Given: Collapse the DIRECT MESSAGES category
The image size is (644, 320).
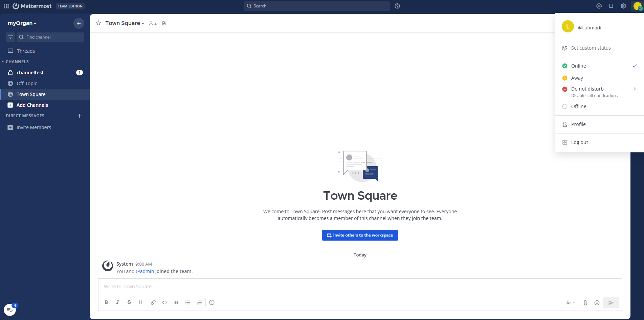Looking at the screenshot, I should pos(25,116).
